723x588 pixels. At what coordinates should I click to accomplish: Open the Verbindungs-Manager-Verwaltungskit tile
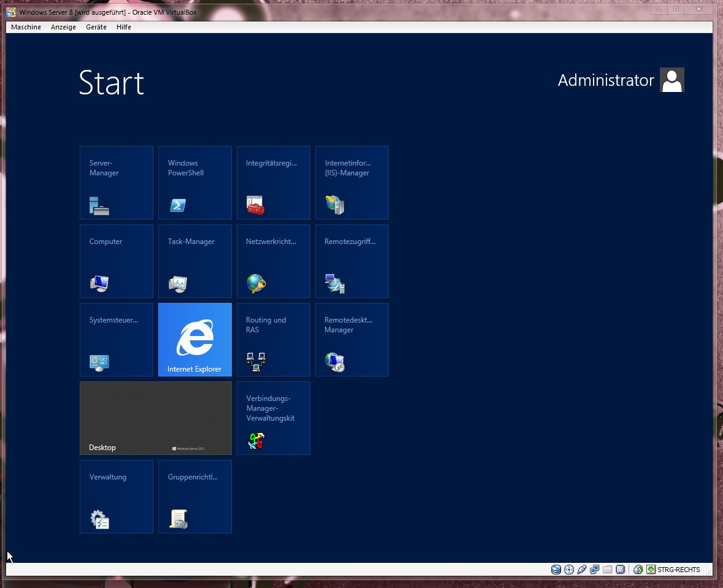(274, 418)
